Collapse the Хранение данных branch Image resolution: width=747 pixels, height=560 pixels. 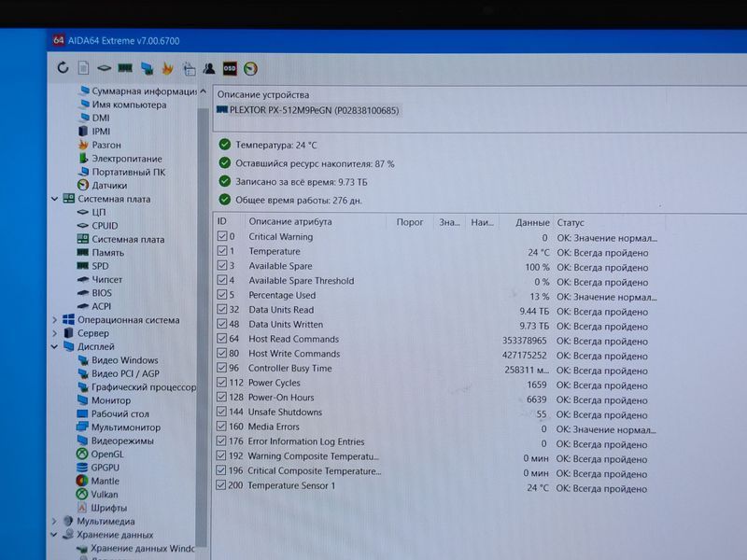(54, 535)
